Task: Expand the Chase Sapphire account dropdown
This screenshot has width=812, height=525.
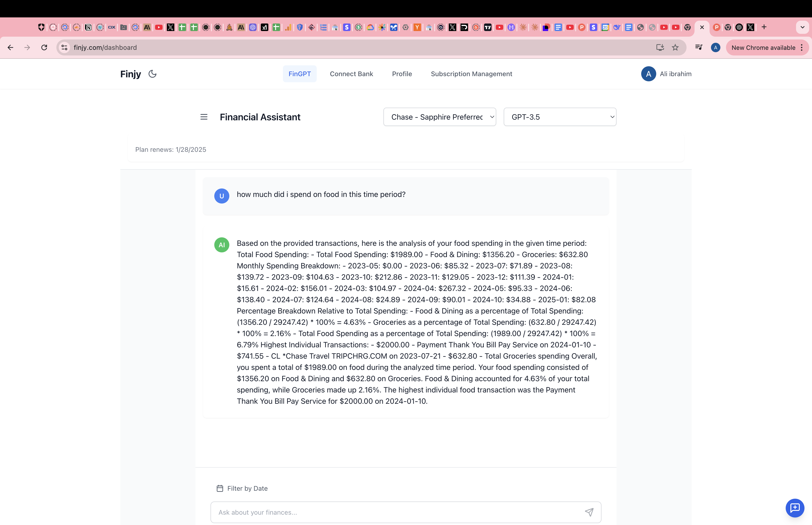Action: [x=440, y=117]
